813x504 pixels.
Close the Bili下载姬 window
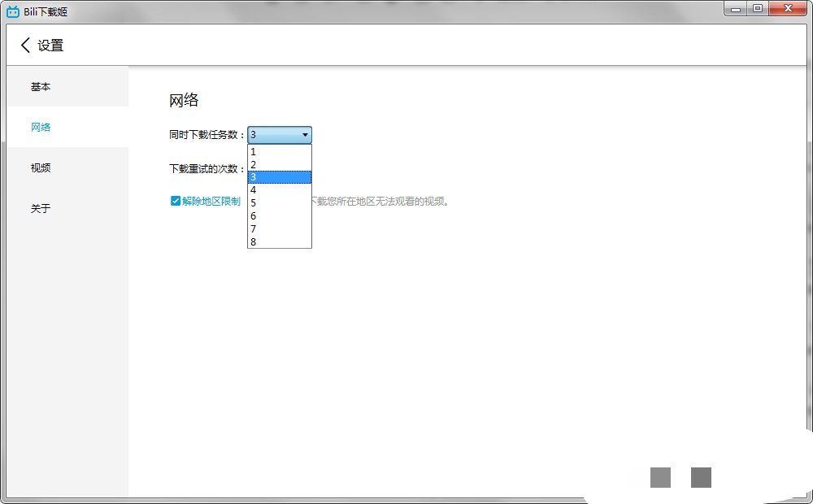(788, 9)
